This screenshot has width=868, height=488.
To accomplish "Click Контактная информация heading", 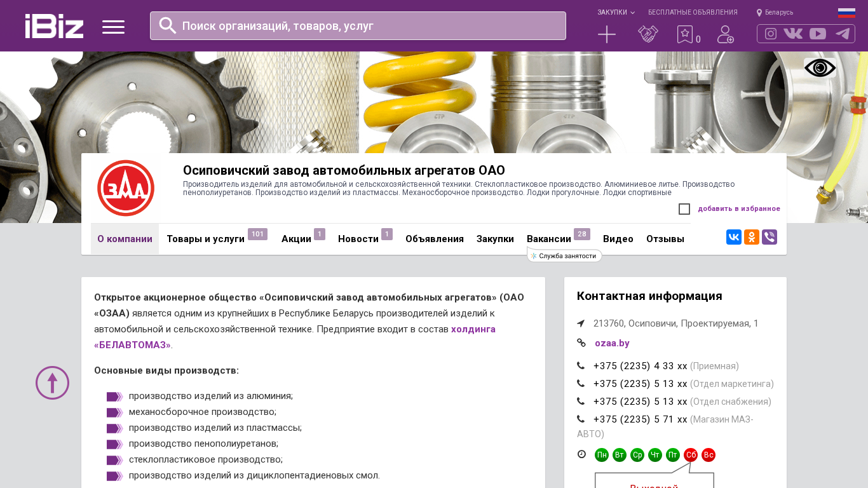I will [649, 296].
